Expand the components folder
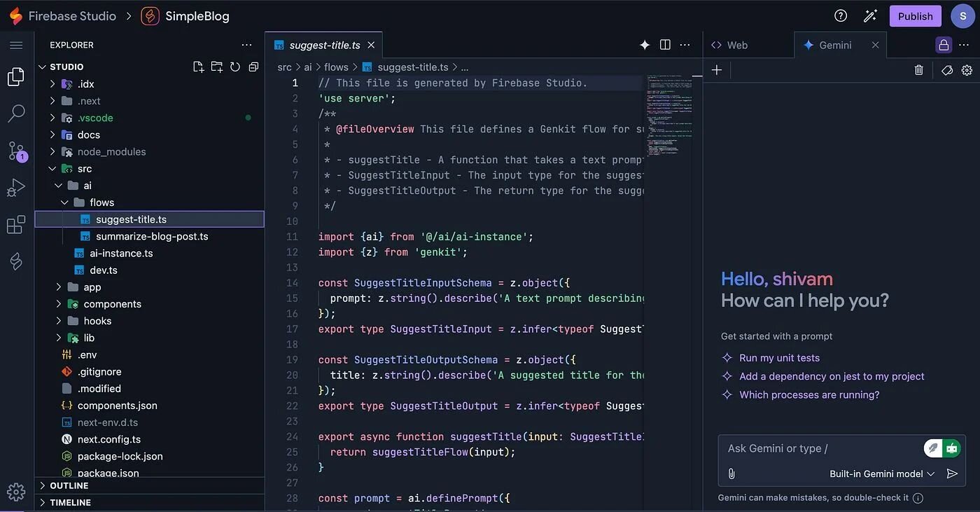 58,303
